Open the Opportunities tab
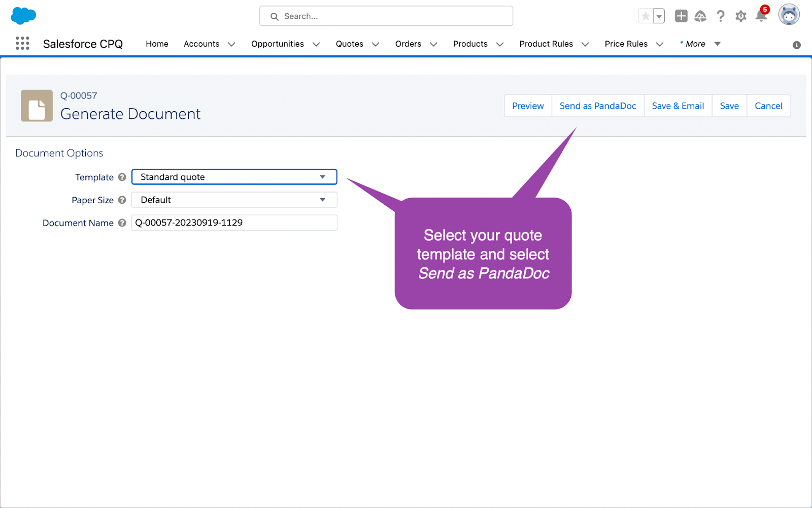The width and height of the screenshot is (812, 508). pos(278,44)
